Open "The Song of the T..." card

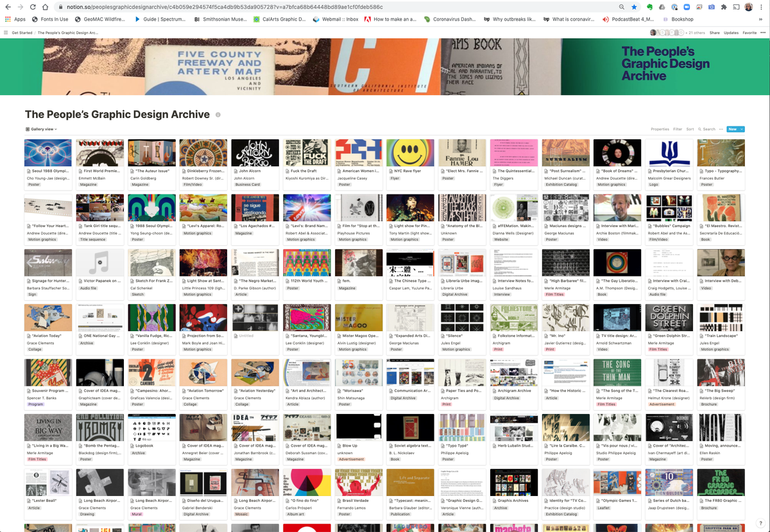coord(617,384)
